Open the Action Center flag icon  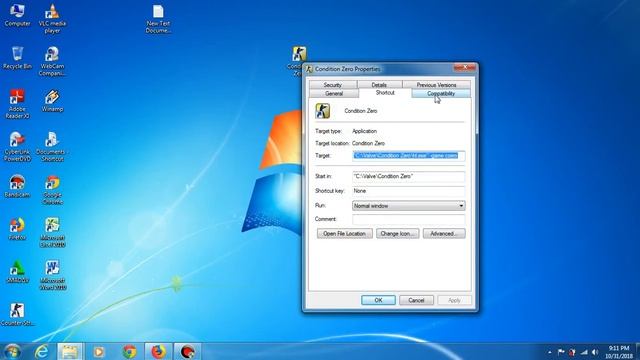click(x=561, y=352)
